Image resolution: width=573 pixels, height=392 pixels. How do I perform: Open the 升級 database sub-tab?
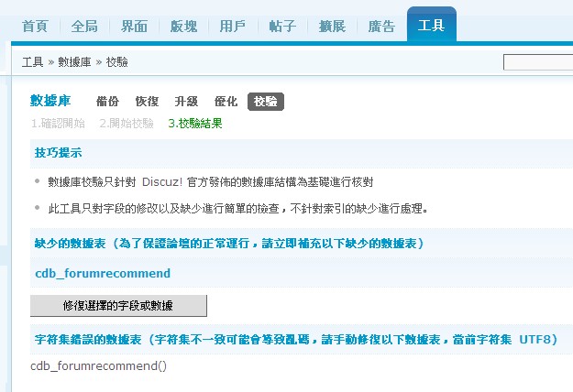click(186, 102)
